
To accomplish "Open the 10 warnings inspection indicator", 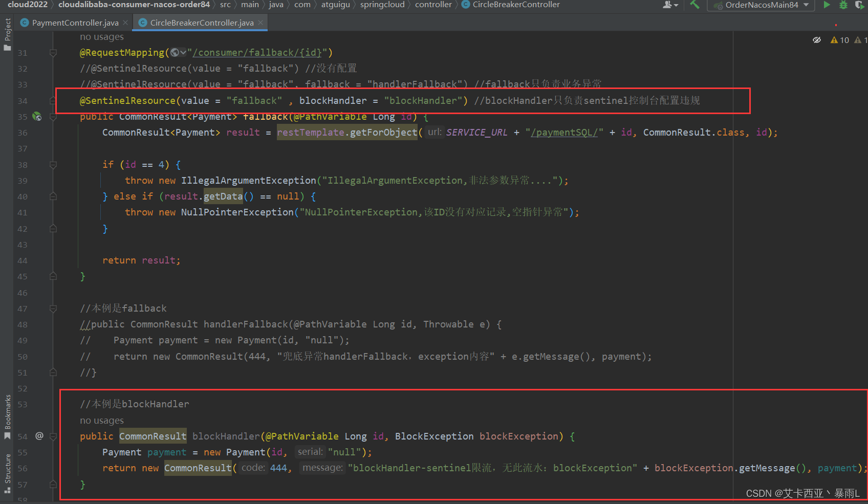I will click(x=840, y=40).
